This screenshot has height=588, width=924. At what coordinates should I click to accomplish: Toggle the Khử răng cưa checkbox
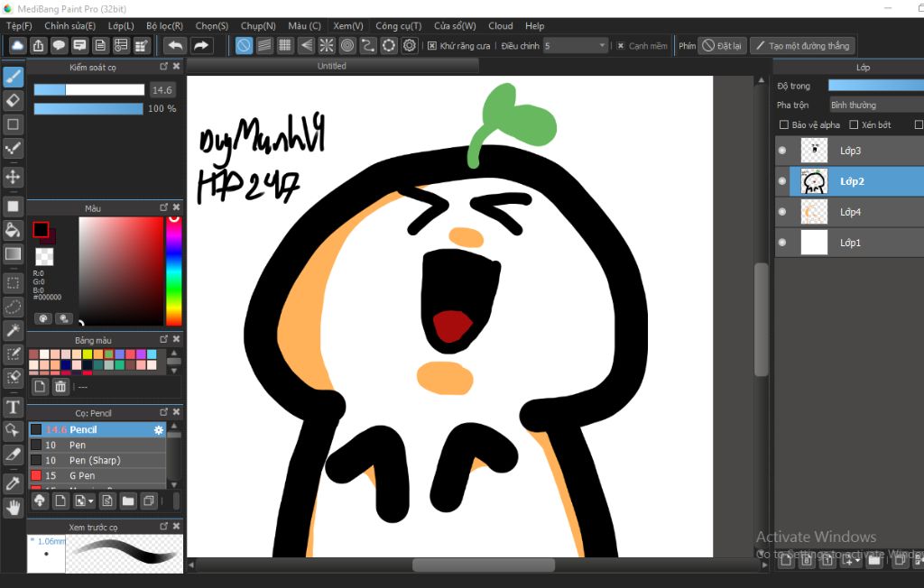(x=432, y=46)
